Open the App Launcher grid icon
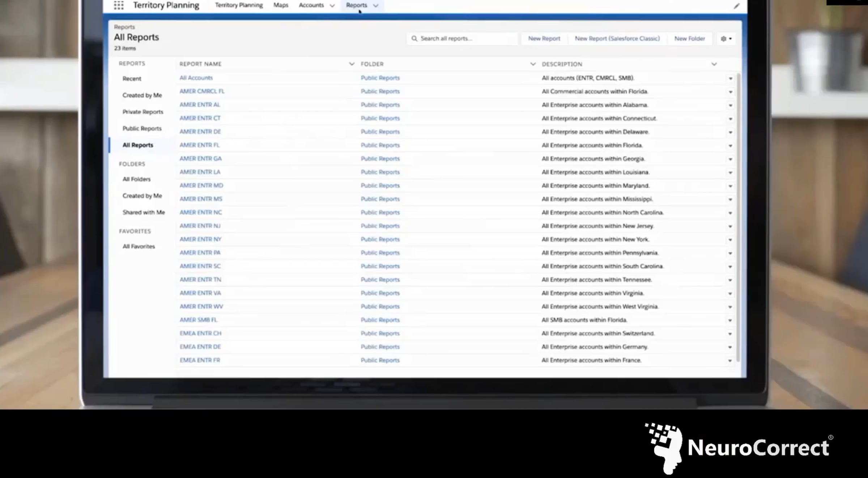868x478 pixels. (x=119, y=5)
